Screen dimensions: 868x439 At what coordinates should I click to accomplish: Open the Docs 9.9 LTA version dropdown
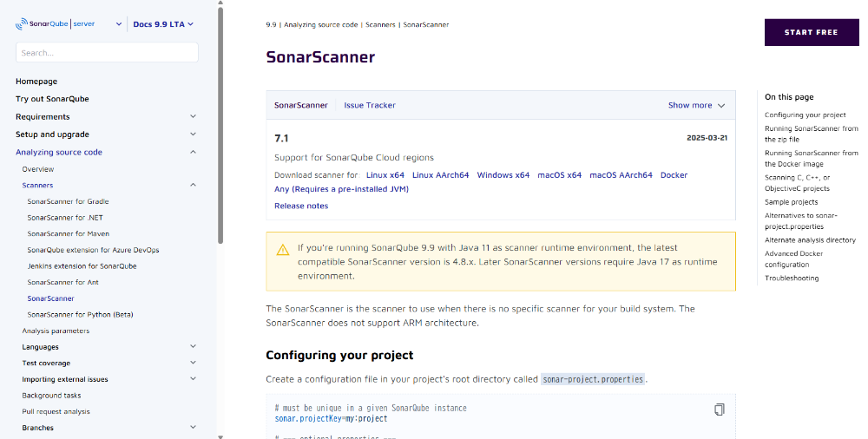coord(163,24)
